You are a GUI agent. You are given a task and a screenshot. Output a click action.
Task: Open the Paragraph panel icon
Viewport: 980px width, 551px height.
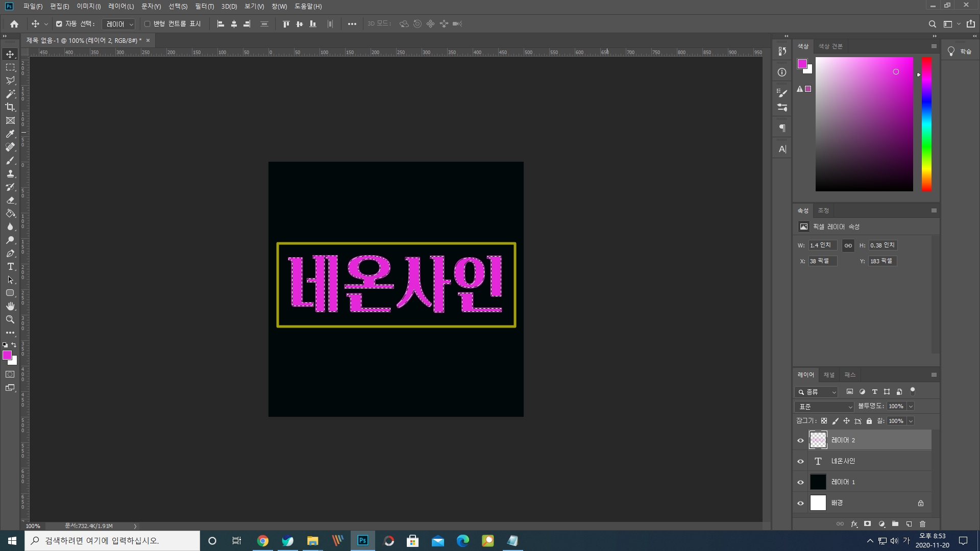click(782, 128)
